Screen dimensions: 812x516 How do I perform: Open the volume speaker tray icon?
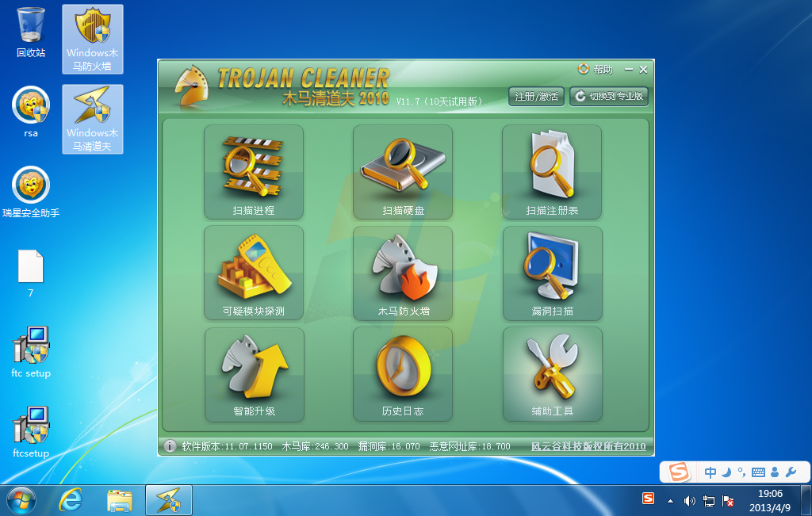click(x=689, y=501)
